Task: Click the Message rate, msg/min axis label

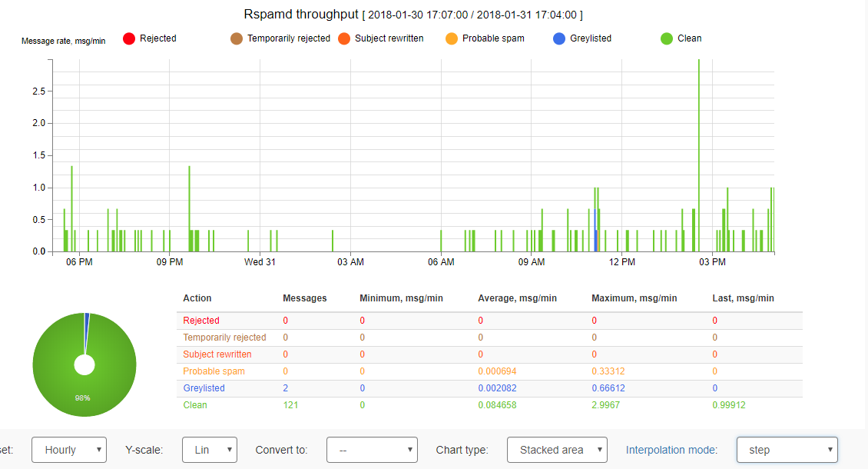Action: tap(63, 41)
